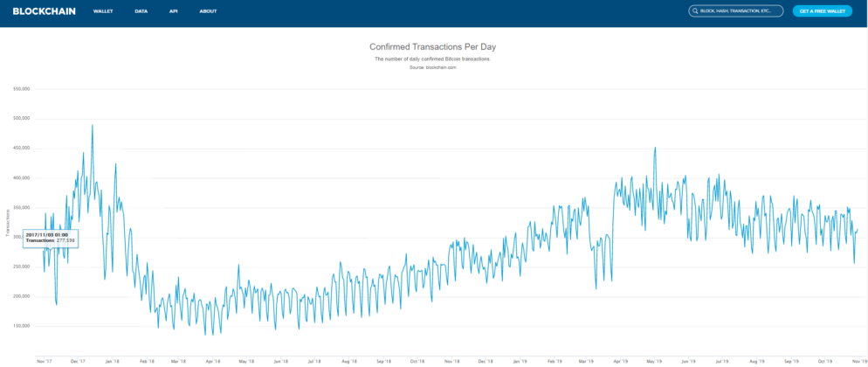Go to the API section
The image size is (868, 367).
tap(173, 11)
